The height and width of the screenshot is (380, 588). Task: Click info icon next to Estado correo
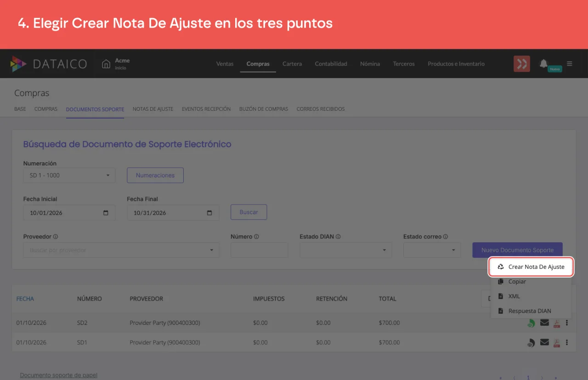446,237
